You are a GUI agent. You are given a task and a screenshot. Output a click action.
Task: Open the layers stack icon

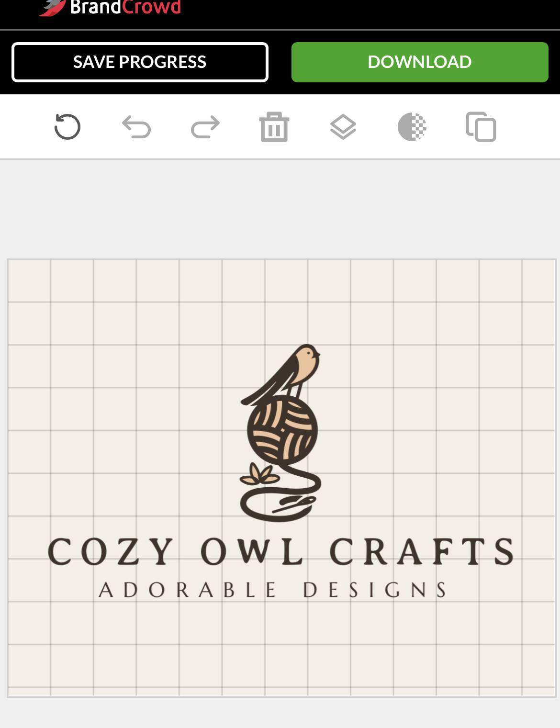click(343, 127)
